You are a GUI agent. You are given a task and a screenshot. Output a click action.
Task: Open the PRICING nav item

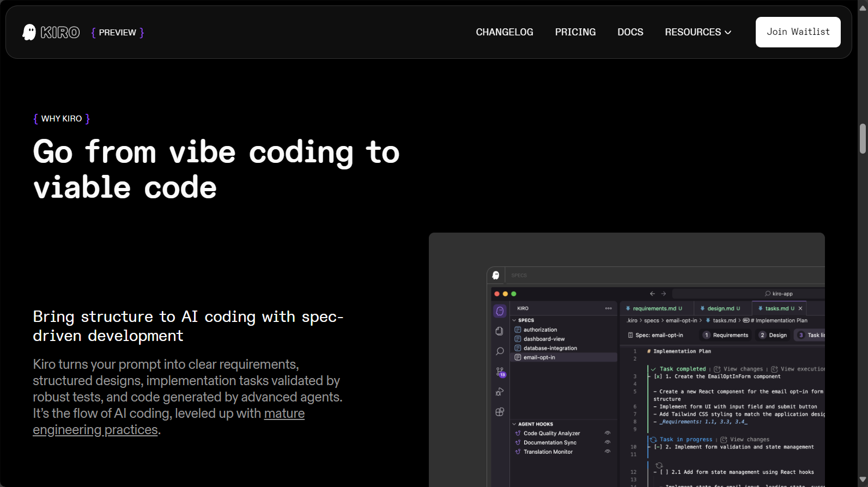[x=575, y=32]
